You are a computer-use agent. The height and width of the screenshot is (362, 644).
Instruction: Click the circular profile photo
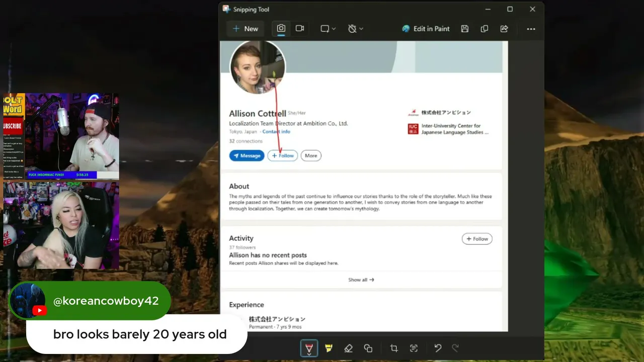click(x=258, y=67)
